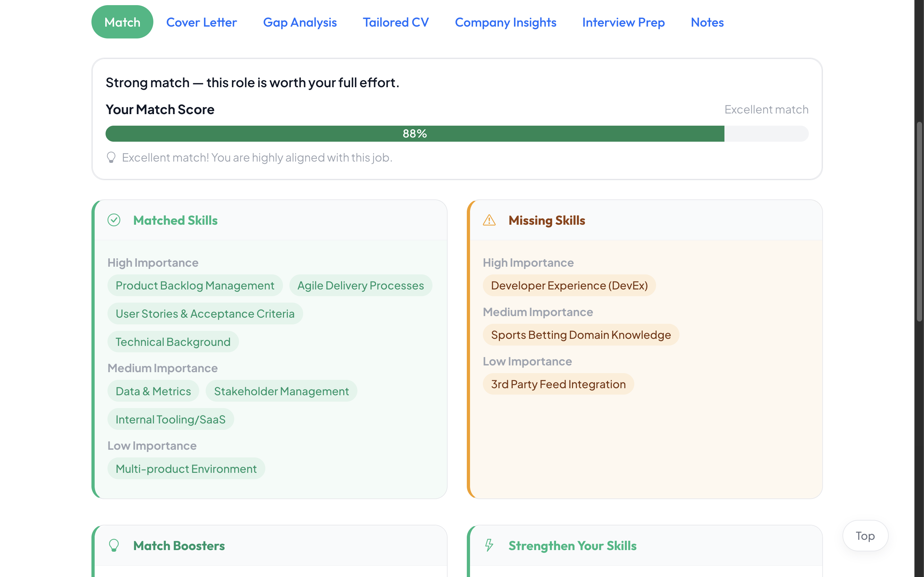Click the page vertical scrollbar thumb

coord(920,221)
